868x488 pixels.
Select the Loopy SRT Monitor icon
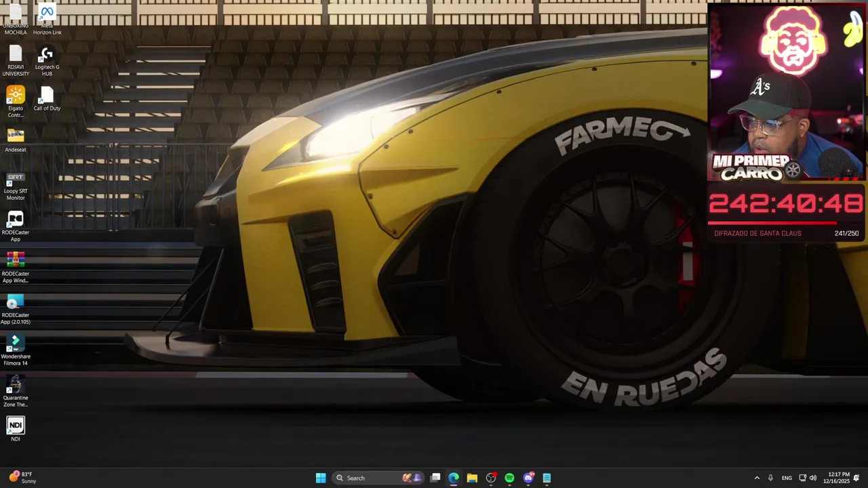(x=16, y=184)
